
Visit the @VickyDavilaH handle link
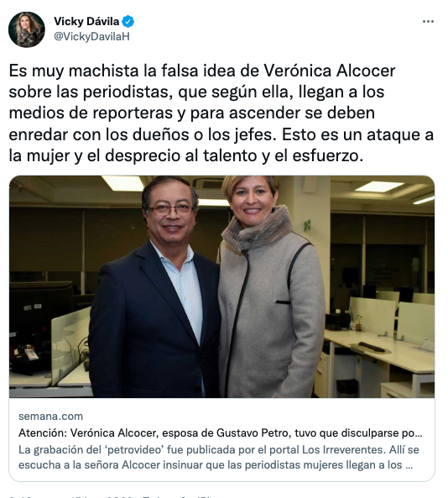click(91, 37)
